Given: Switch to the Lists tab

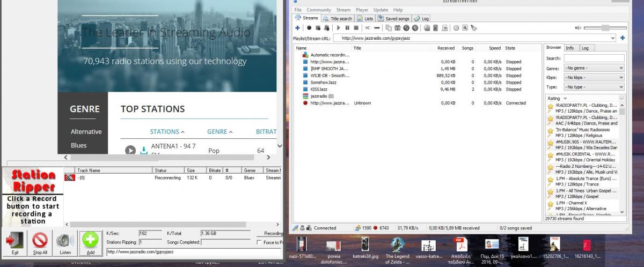Looking at the screenshot, I should click(365, 18).
